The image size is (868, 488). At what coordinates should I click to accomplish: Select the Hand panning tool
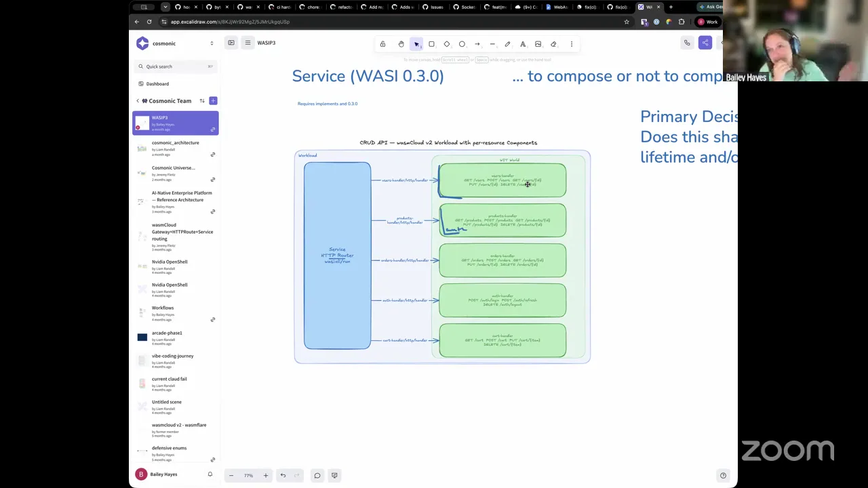click(401, 44)
